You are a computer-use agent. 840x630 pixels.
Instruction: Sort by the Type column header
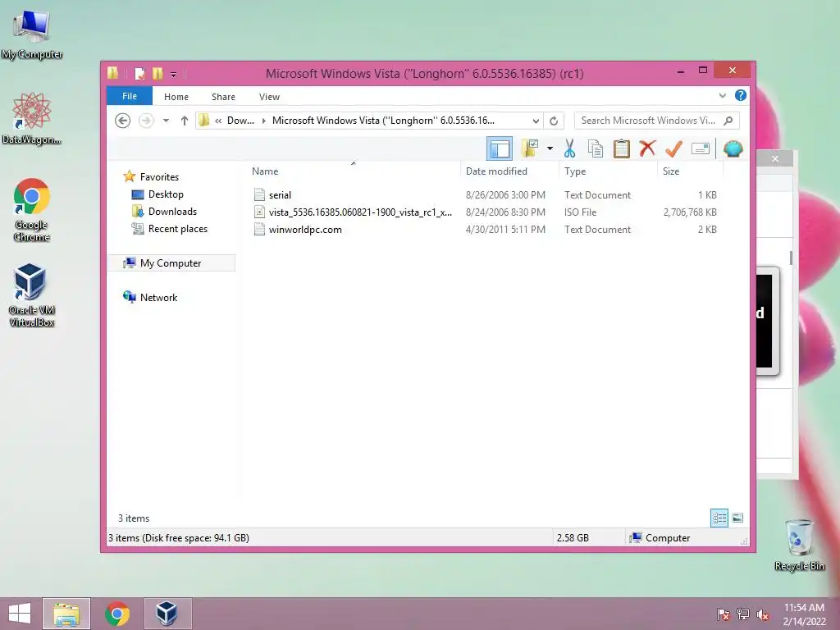[x=575, y=171]
